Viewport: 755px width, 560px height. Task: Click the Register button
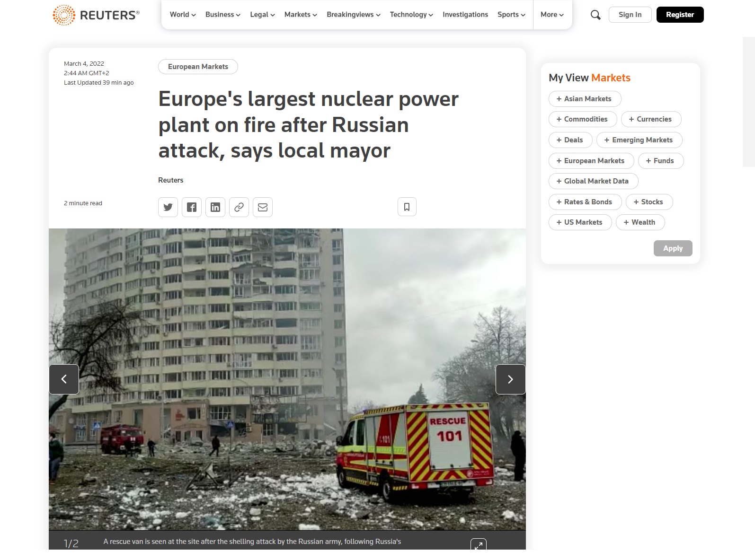point(680,15)
